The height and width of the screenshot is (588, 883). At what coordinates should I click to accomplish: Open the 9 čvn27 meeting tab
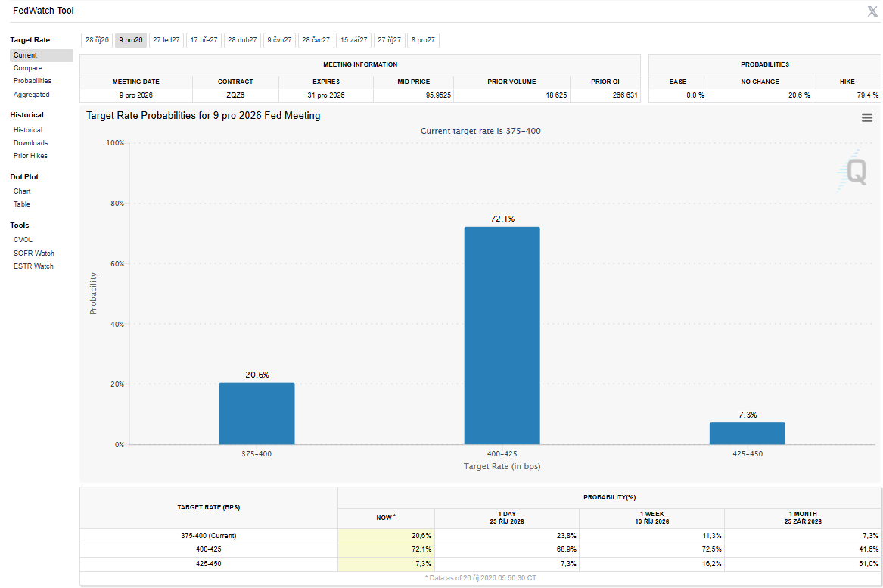tap(279, 41)
